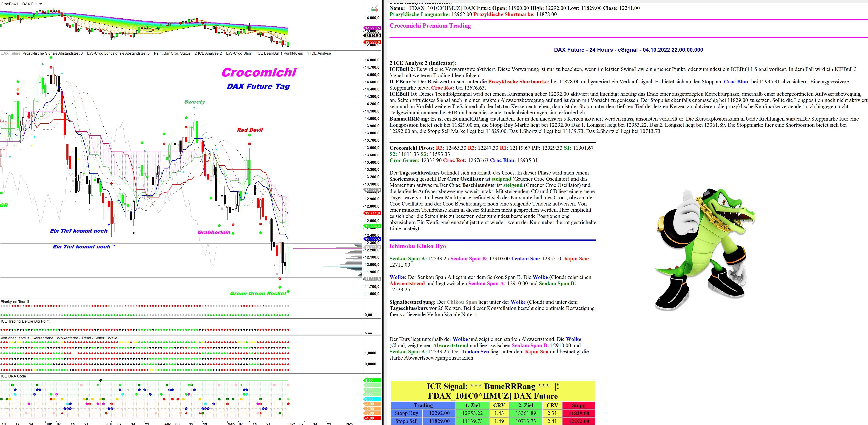The width and height of the screenshot is (868, 425).
Task: Select Prozyklische Signale Abstandstest 3 label
Action: (x=53, y=53)
